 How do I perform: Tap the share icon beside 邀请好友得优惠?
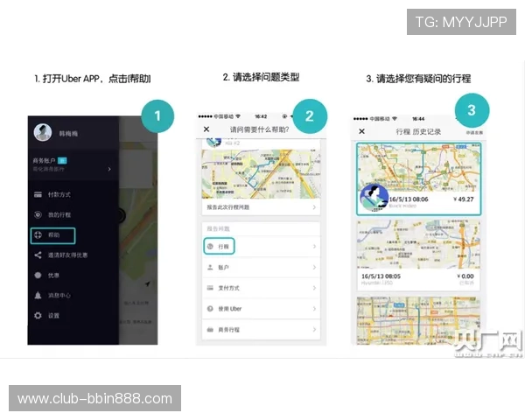point(38,255)
